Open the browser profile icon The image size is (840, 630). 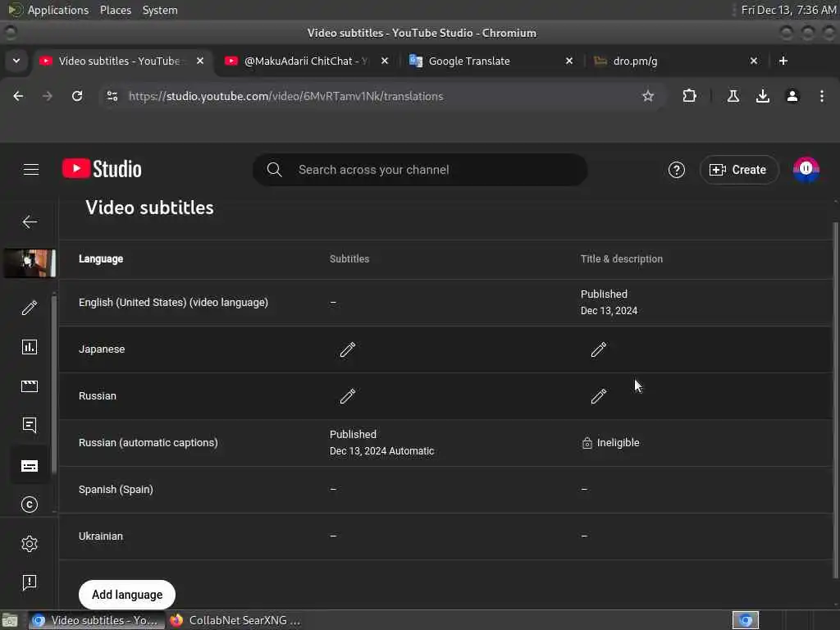[x=792, y=97]
